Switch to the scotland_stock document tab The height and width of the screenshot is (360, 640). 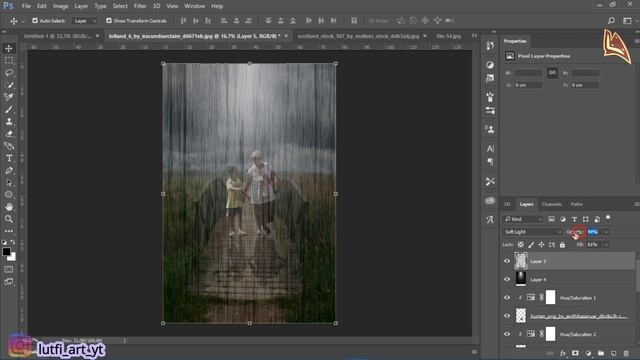click(x=358, y=36)
